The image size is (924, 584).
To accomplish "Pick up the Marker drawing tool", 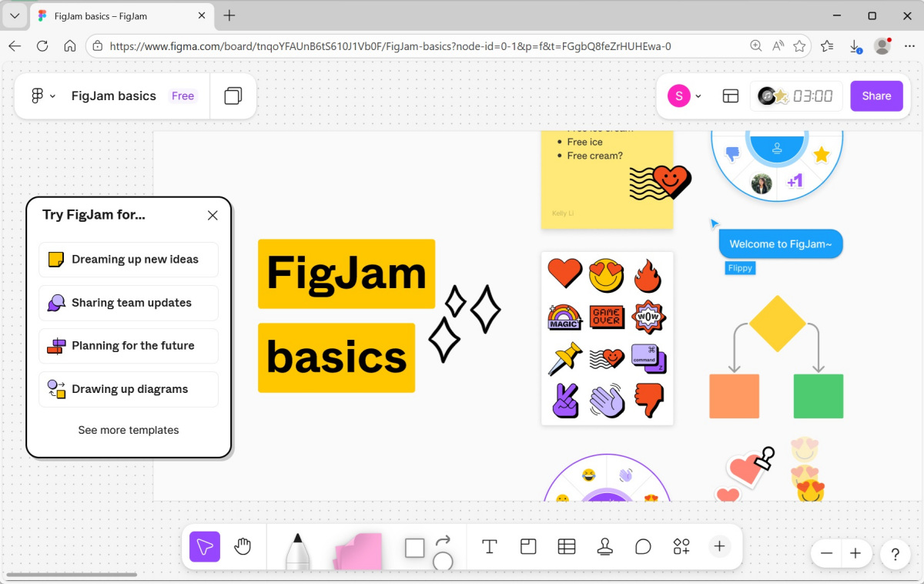I will pyautogui.click(x=296, y=549).
